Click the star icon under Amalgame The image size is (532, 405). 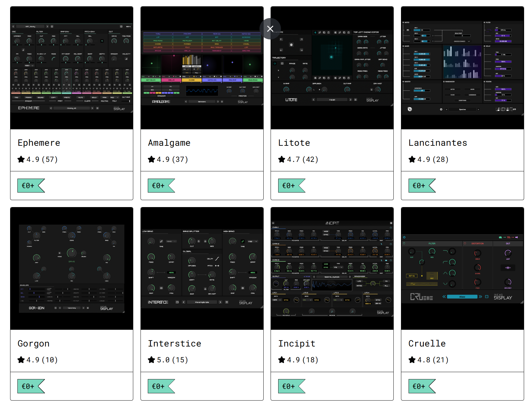152,159
